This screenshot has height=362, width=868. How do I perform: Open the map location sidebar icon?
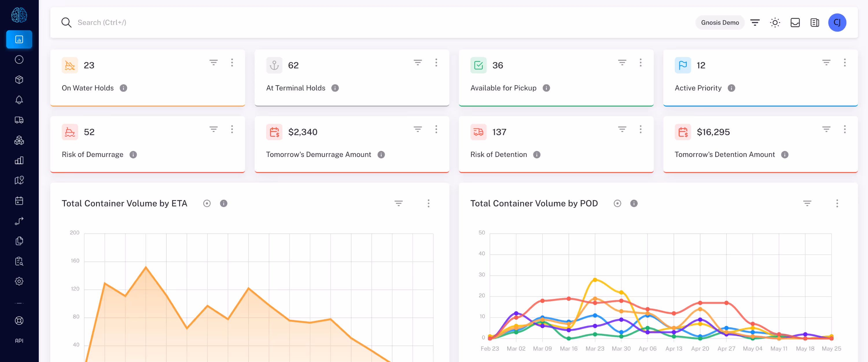tap(19, 180)
